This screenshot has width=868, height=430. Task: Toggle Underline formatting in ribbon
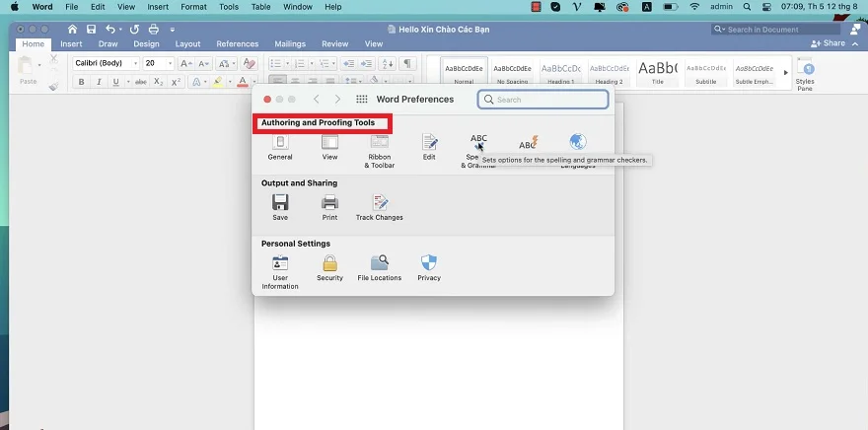click(115, 82)
